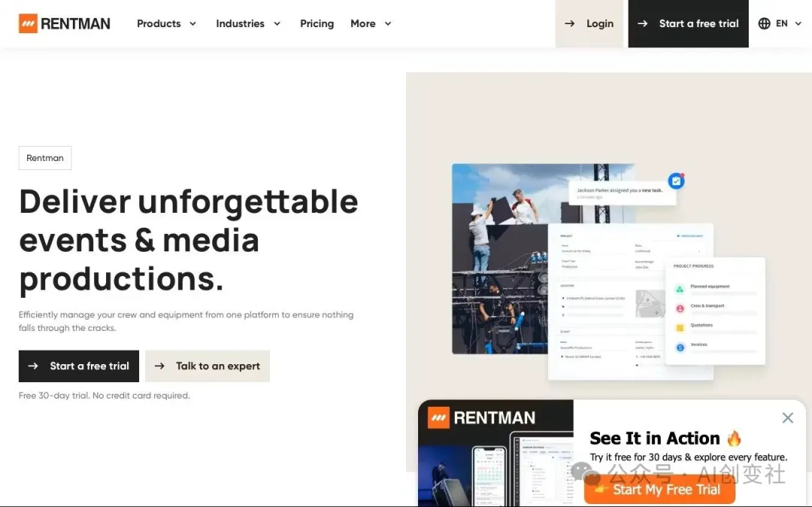Click the orange Rentman logo icon
The image size is (812, 507).
tap(28, 23)
